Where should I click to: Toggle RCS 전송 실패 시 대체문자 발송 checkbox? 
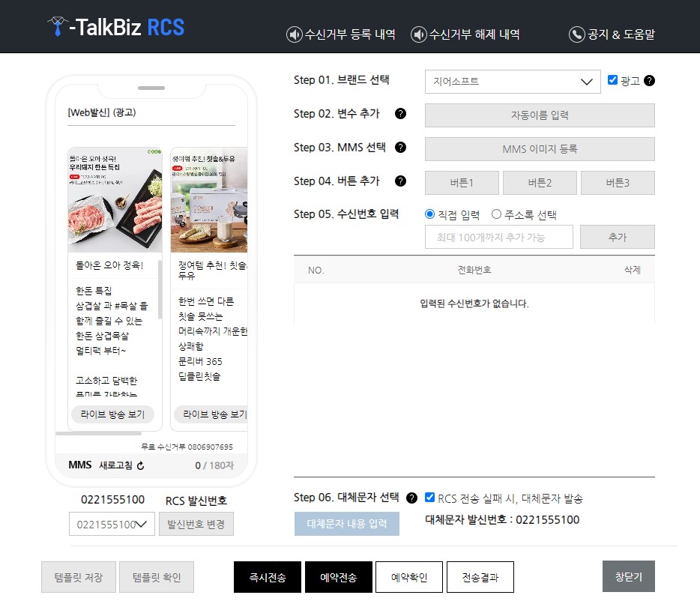429,498
